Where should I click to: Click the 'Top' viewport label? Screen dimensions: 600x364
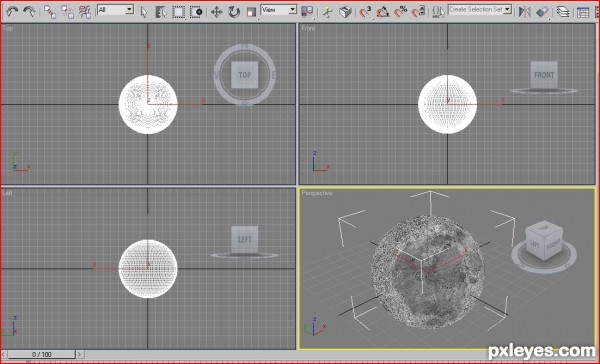7,28
